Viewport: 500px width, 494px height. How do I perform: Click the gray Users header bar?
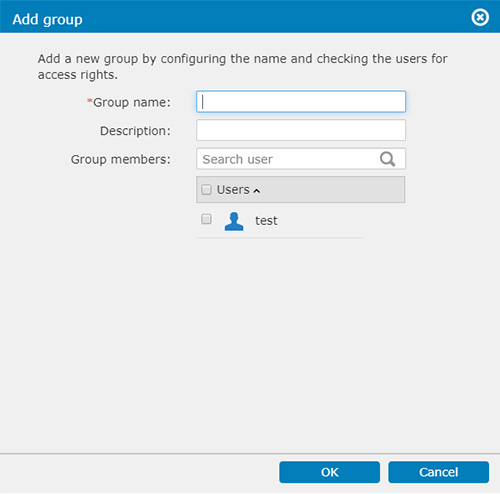pyautogui.click(x=301, y=190)
